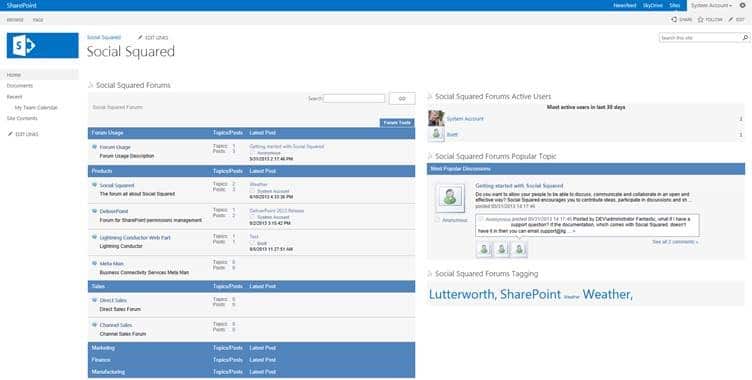Open the Weather latest post link

(x=258, y=184)
